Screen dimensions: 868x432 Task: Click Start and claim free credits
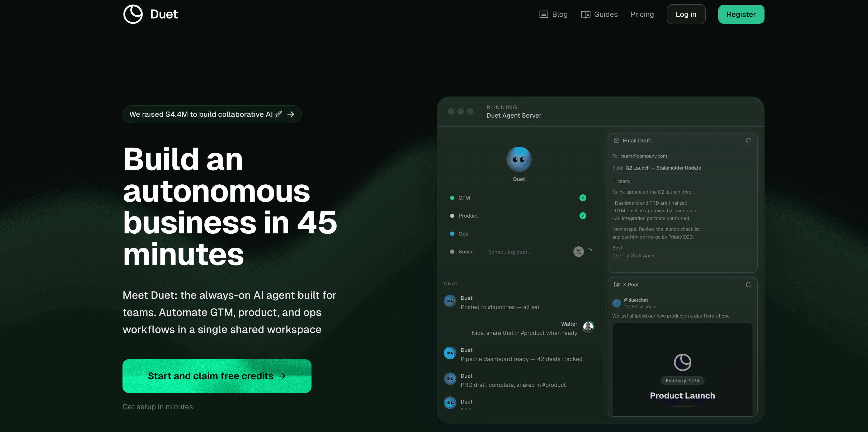[217, 376]
